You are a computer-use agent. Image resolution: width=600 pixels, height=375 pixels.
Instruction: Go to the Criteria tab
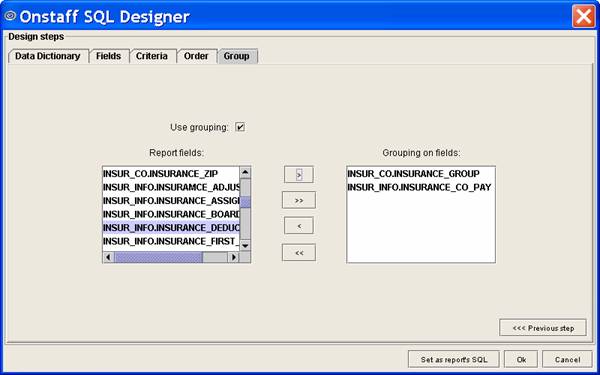[152, 56]
